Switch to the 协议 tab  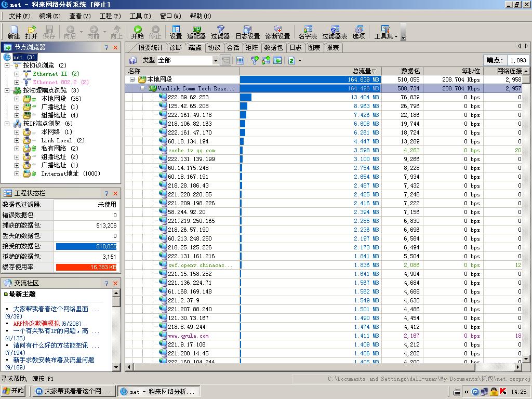pos(214,48)
